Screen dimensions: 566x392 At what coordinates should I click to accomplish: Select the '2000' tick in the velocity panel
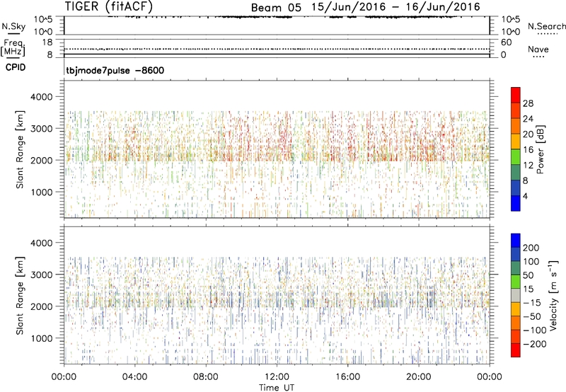click(x=42, y=306)
